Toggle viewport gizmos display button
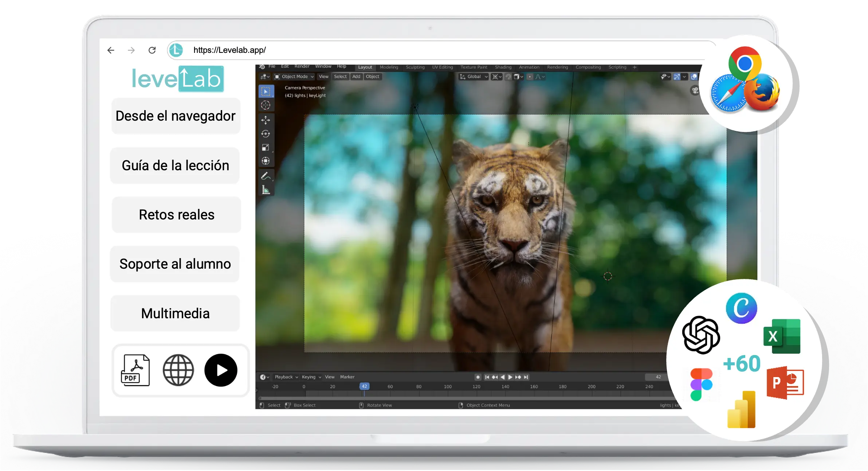Image resolution: width=868 pixels, height=471 pixels. point(677,77)
